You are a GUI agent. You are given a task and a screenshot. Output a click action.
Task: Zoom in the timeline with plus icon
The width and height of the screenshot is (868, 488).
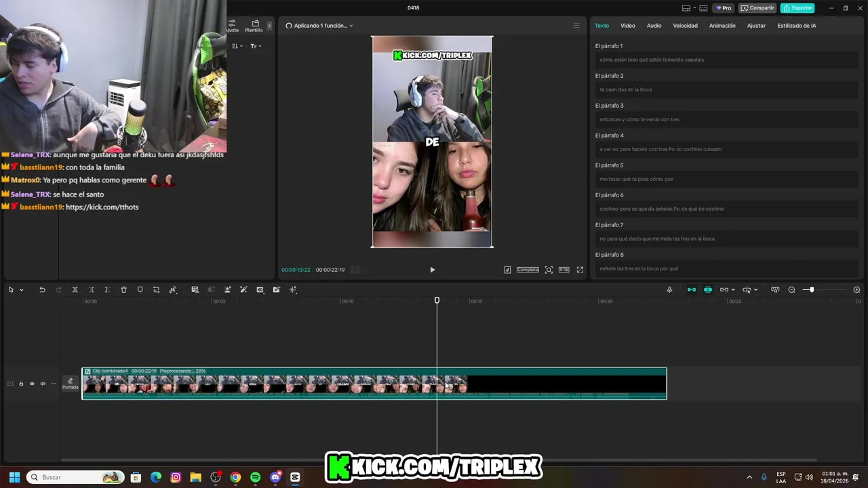[x=856, y=290]
